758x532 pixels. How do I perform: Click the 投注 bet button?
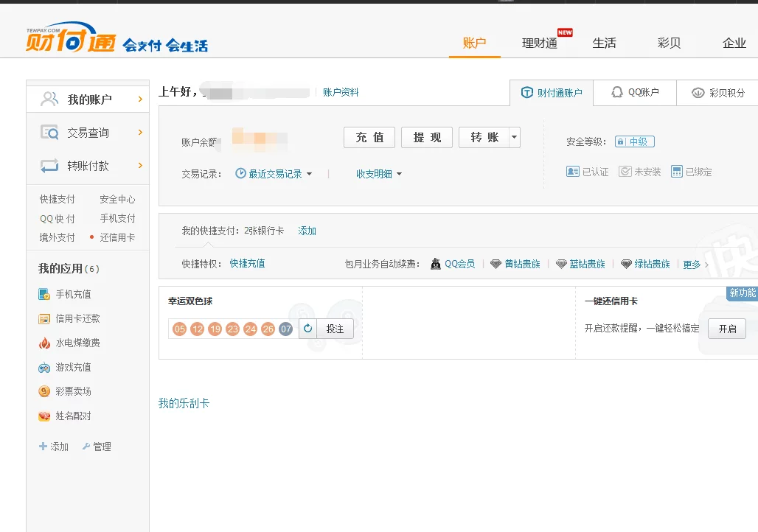point(335,329)
